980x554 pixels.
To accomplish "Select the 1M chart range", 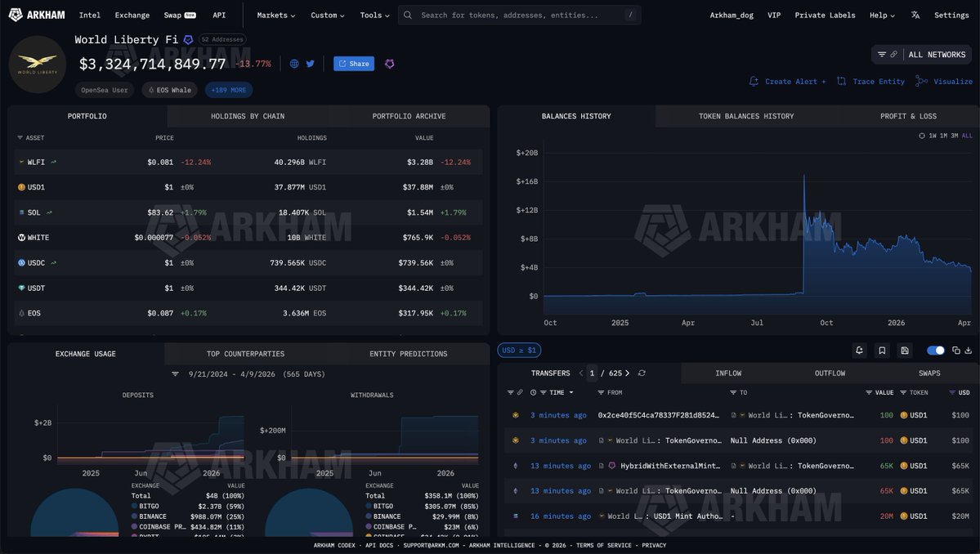I will tap(943, 136).
